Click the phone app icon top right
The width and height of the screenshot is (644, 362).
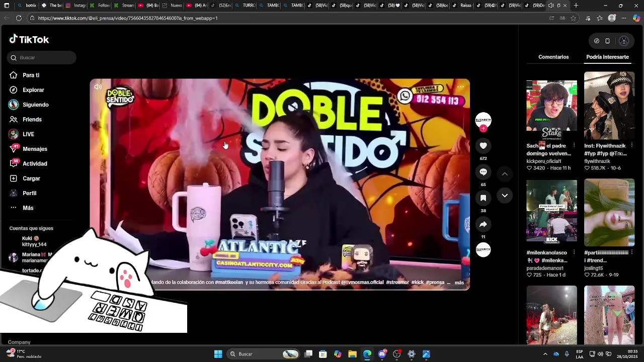pos(607,41)
